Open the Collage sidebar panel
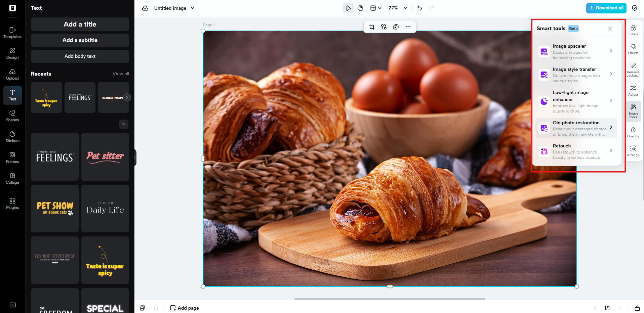This screenshot has width=644, height=313. [x=12, y=178]
